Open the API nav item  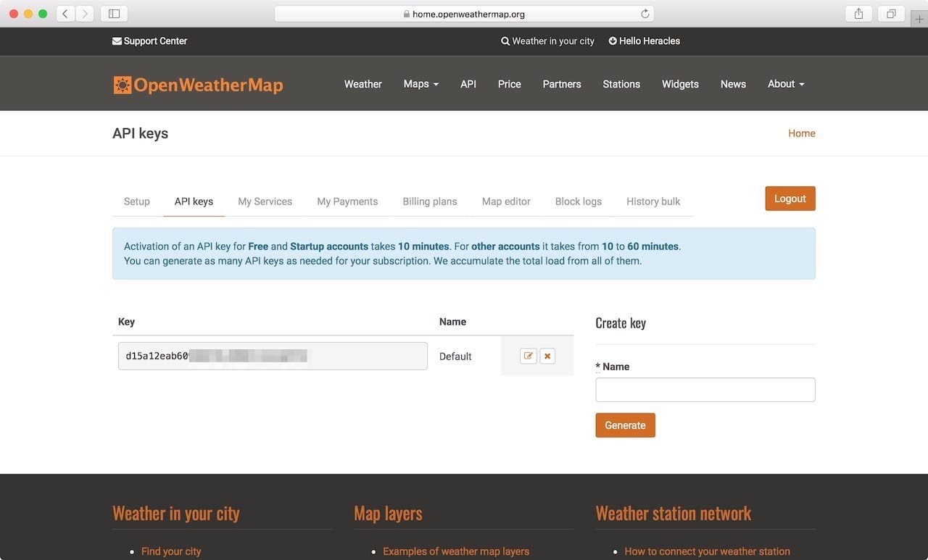tap(468, 84)
